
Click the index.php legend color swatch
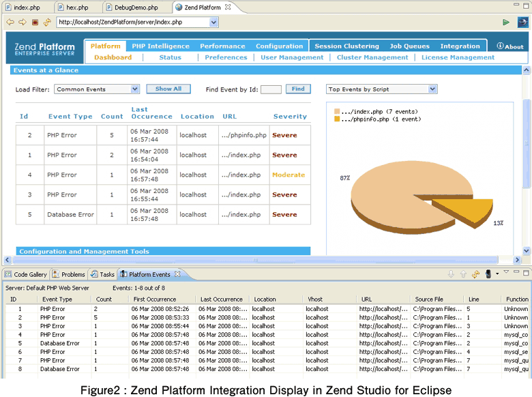337,111
